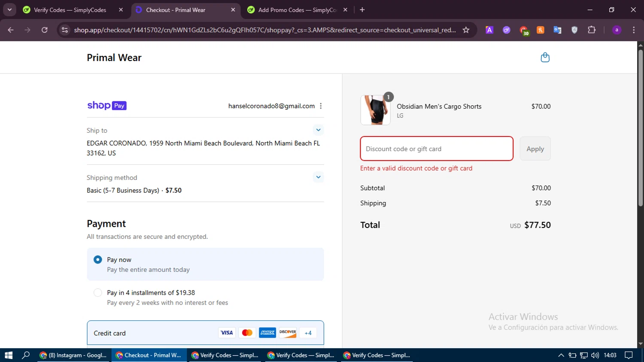This screenshot has width=644, height=362.
Task: Bookmark this page with the star icon
Action: point(466,30)
